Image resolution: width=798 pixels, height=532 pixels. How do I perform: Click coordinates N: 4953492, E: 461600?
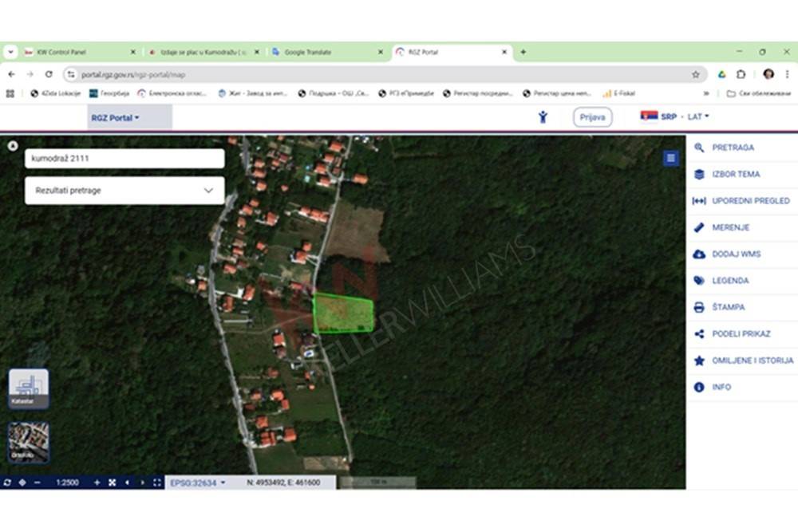coord(283,483)
